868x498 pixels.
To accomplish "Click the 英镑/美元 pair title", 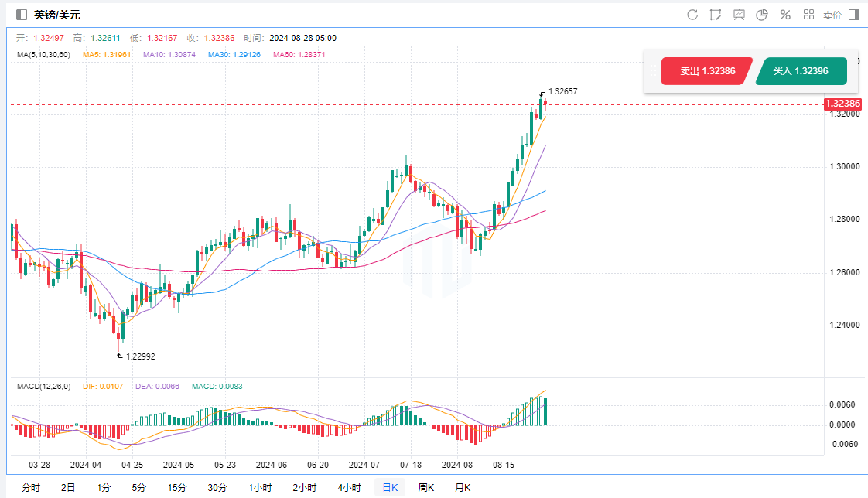I will pos(57,15).
